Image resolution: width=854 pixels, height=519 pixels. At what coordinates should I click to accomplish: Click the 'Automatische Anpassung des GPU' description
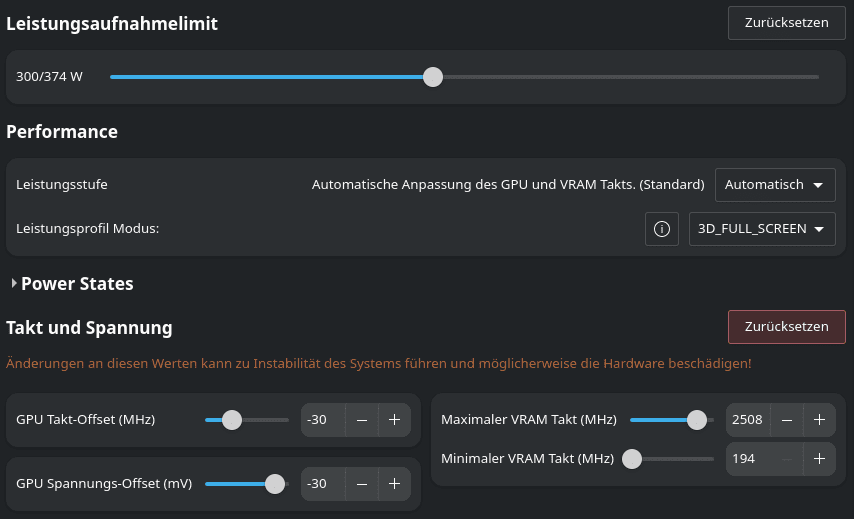[508, 185]
